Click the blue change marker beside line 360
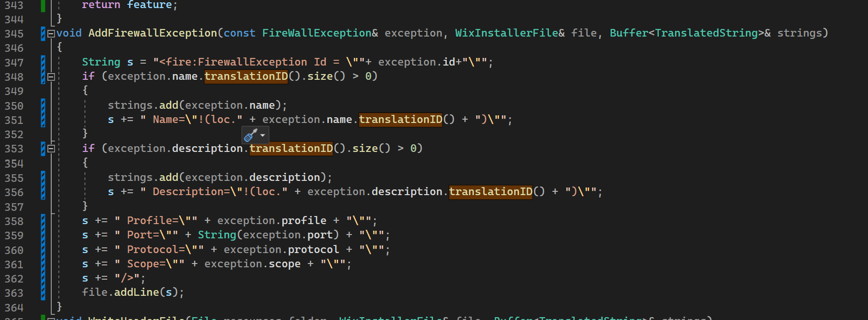 (x=43, y=250)
